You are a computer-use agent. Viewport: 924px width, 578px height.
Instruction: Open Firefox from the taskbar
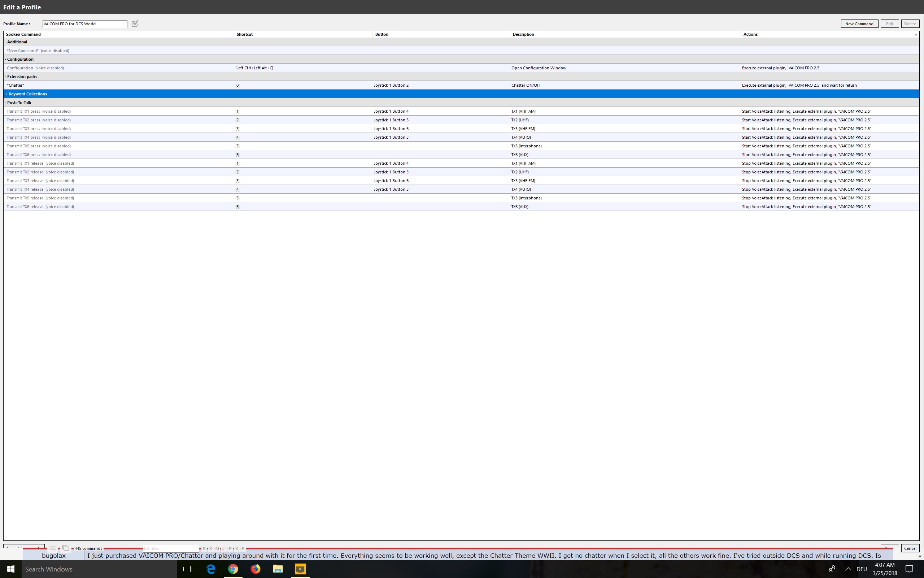256,569
